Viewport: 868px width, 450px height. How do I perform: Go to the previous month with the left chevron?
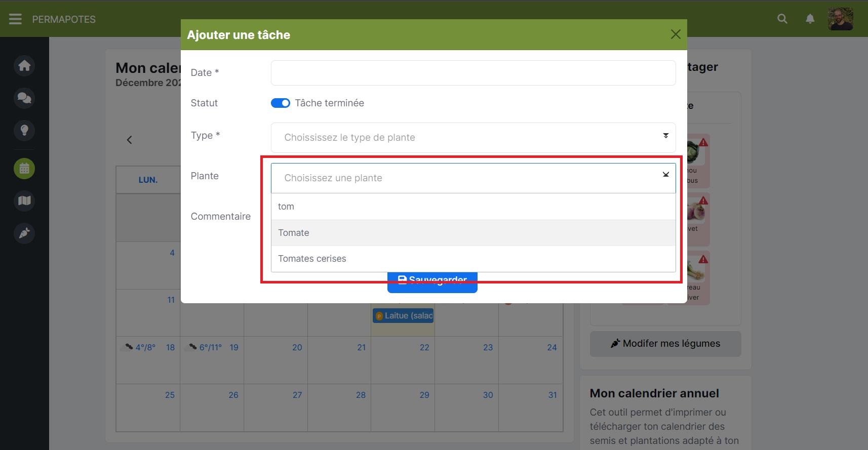click(x=130, y=140)
